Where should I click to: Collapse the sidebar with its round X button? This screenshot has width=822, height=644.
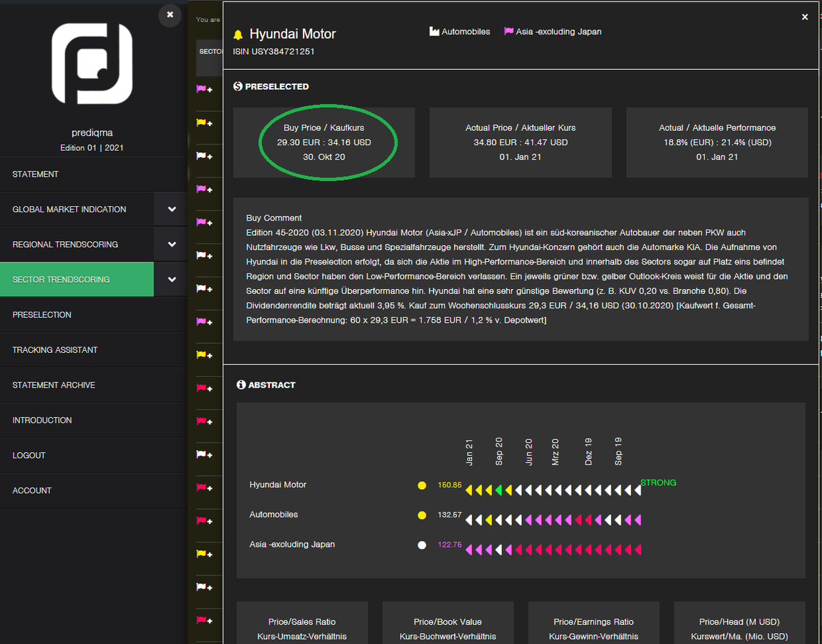point(170,15)
